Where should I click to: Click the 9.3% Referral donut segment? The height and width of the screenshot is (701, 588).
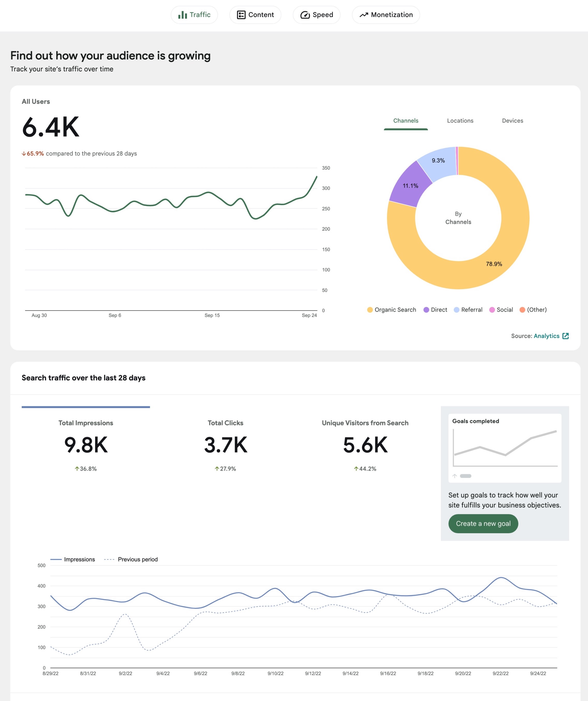[438, 161]
